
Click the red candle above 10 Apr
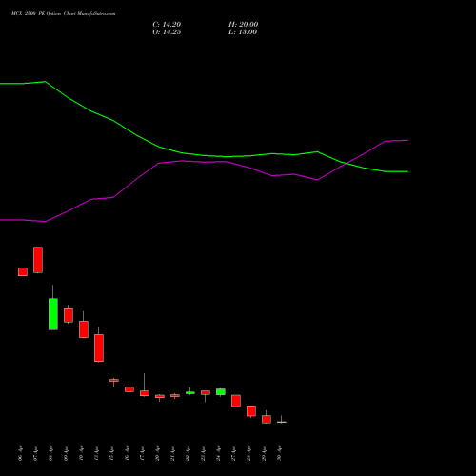[84, 329]
